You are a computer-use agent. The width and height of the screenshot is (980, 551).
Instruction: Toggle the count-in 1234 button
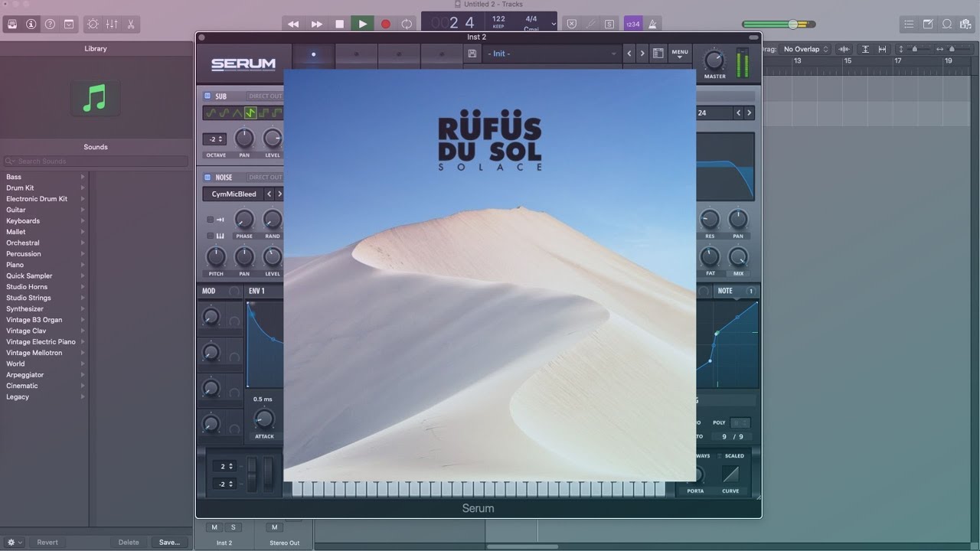click(633, 24)
